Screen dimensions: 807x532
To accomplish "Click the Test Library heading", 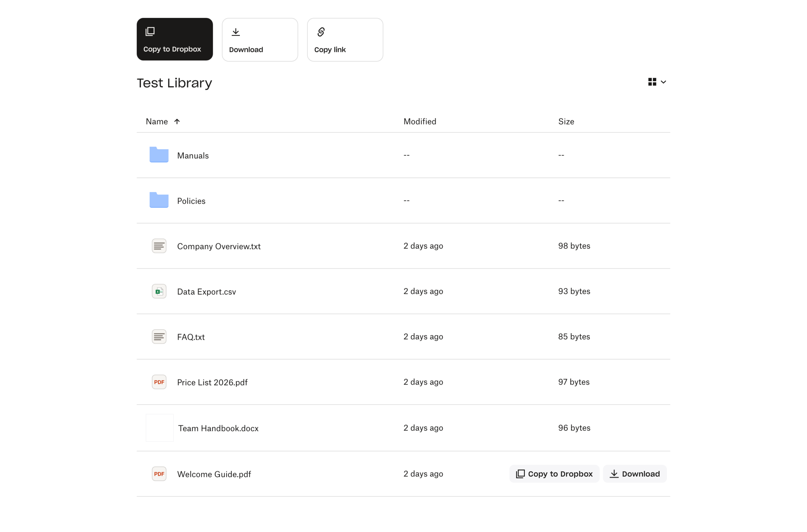I will click(x=174, y=83).
